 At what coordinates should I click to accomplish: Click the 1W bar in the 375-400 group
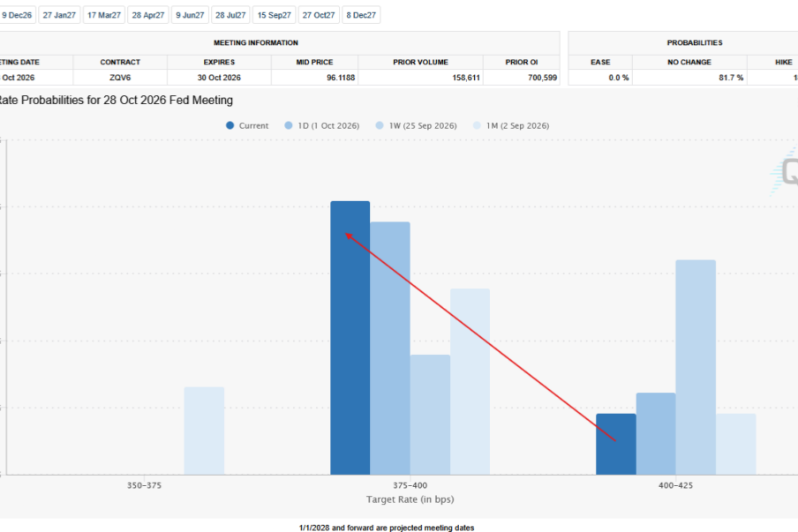tap(430, 415)
